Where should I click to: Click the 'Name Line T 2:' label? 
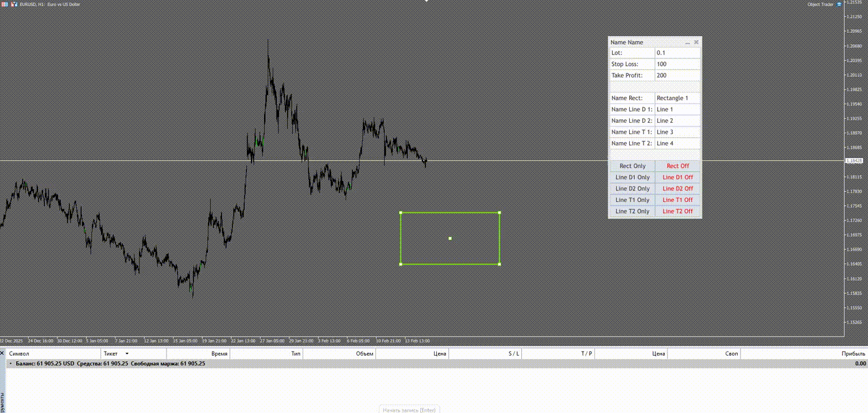click(632, 143)
